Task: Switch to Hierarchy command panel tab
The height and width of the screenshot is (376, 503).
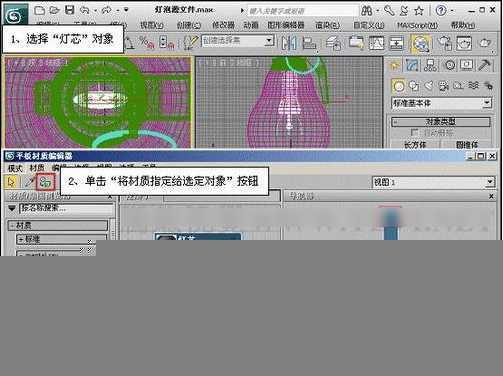Action: [x=430, y=65]
